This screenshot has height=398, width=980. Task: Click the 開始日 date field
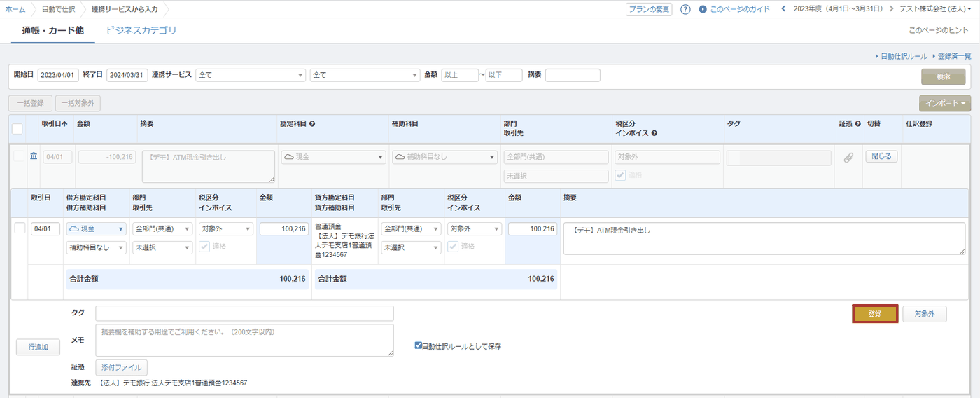58,75
